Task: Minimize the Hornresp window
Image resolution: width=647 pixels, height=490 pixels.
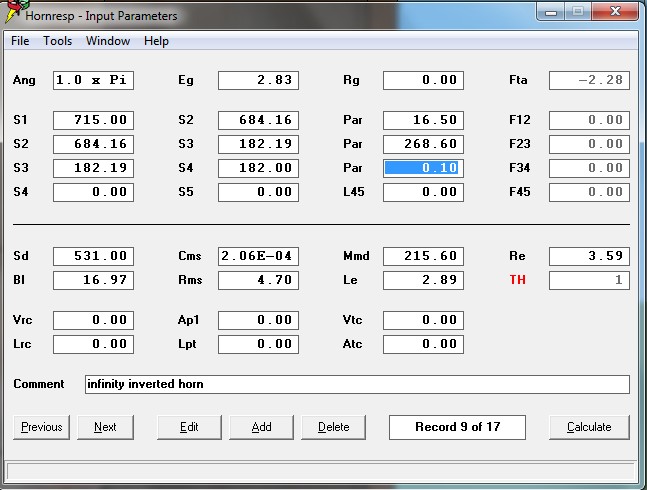Action: (551, 11)
